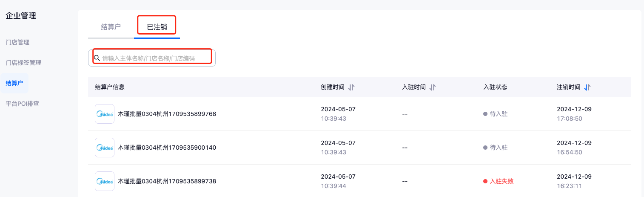Click Midea logo of 木槿批量0304杭州1709535899738

click(105, 181)
